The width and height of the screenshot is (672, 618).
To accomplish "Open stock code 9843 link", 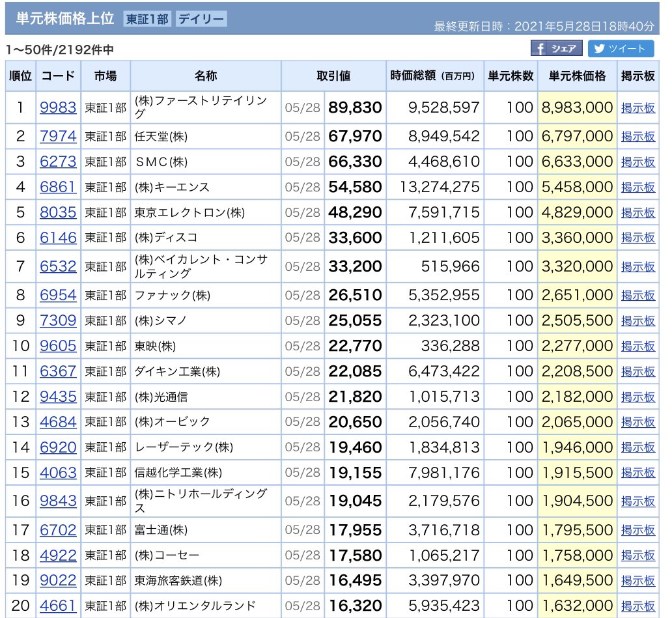I will [x=58, y=501].
